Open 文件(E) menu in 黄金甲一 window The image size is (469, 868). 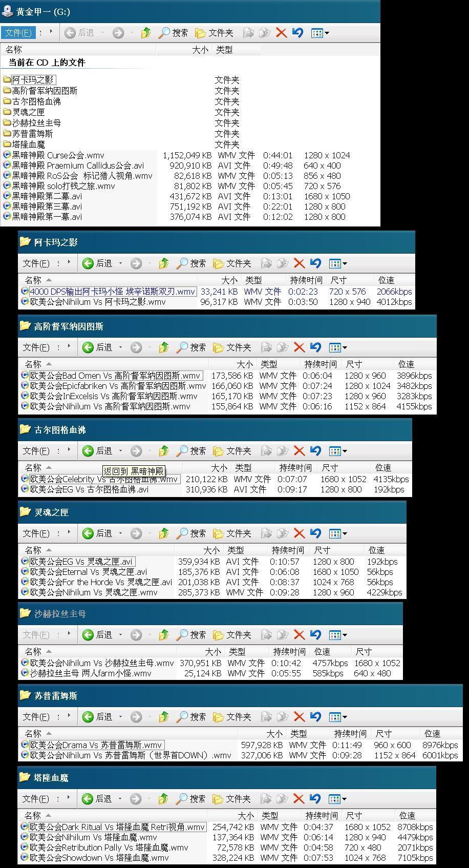tap(18, 33)
